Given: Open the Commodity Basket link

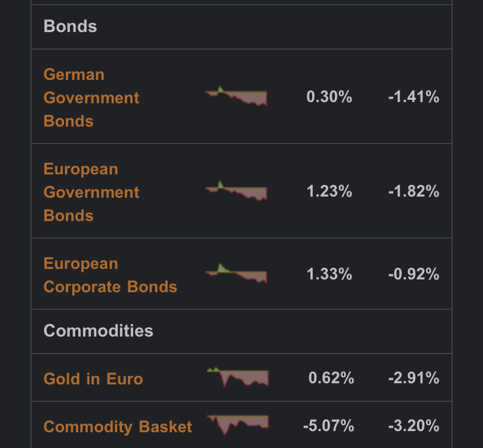Looking at the screenshot, I should 118,426.
